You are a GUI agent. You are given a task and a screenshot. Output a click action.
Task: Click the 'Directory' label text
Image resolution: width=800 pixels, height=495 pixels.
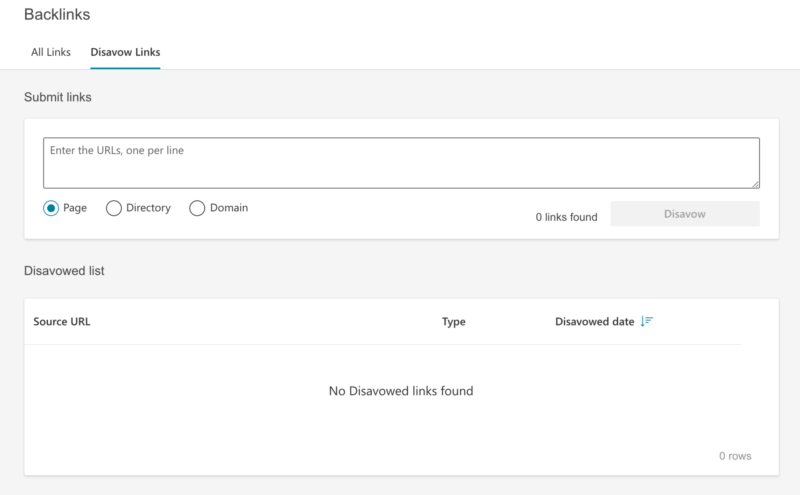(x=148, y=208)
